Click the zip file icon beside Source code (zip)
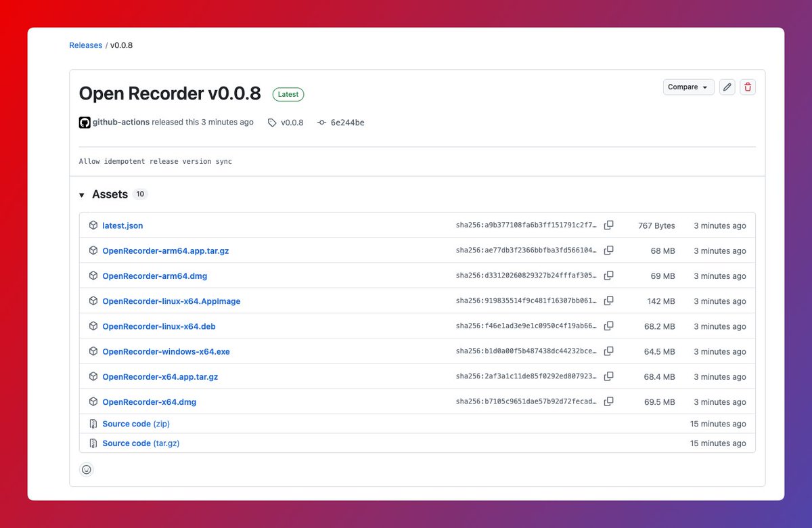 coord(93,424)
